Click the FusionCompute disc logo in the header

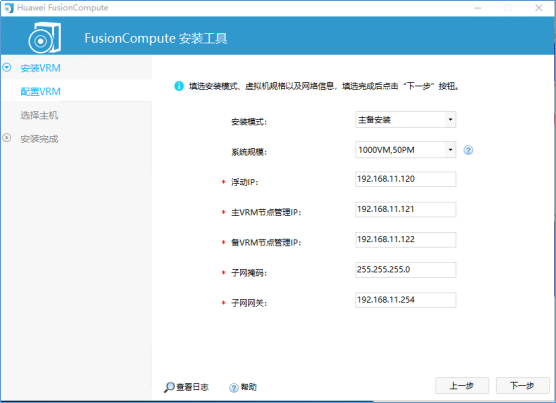[x=44, y=38]
